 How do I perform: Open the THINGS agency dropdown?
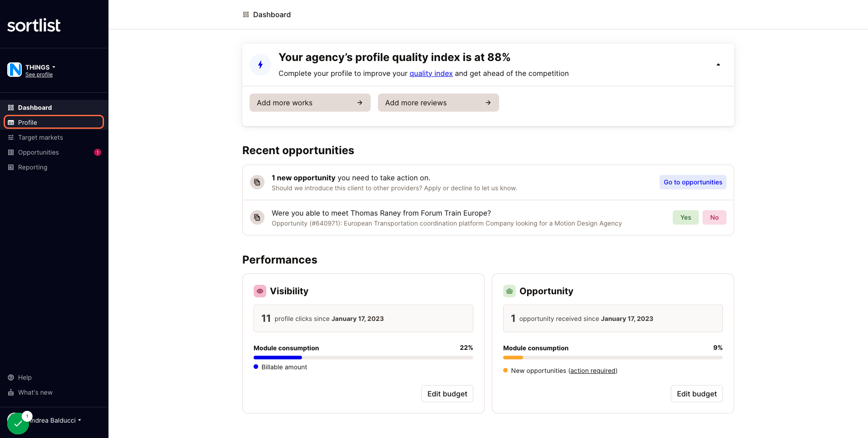[x=40, y=67]
